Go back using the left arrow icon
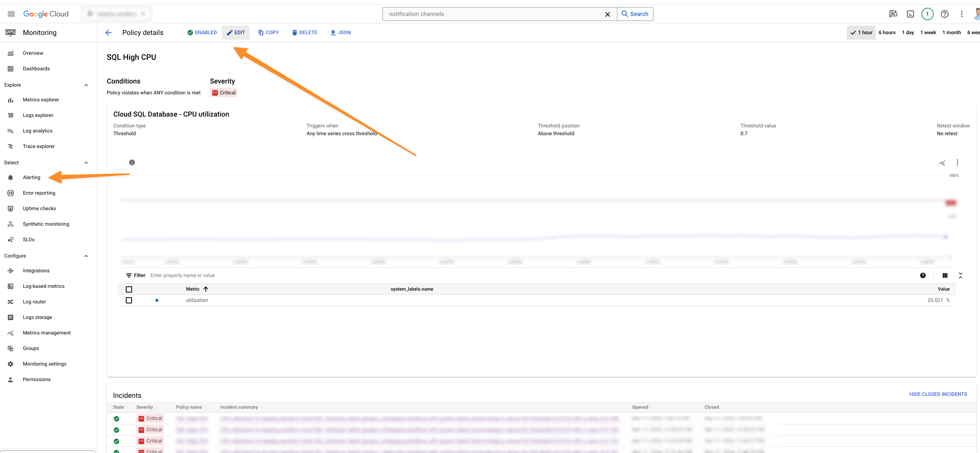The width and height of the screenshot is (980, 453). (x=109, y=33)
